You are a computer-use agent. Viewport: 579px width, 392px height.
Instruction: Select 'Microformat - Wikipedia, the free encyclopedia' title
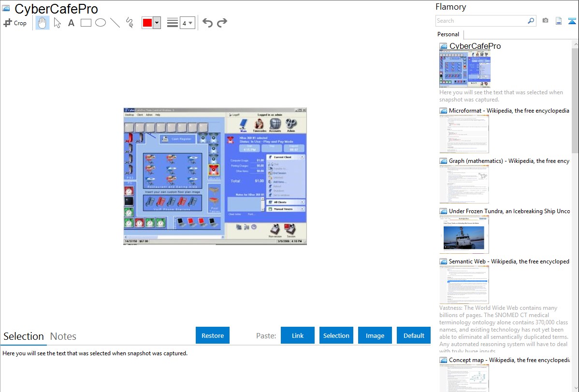point(509,111)
